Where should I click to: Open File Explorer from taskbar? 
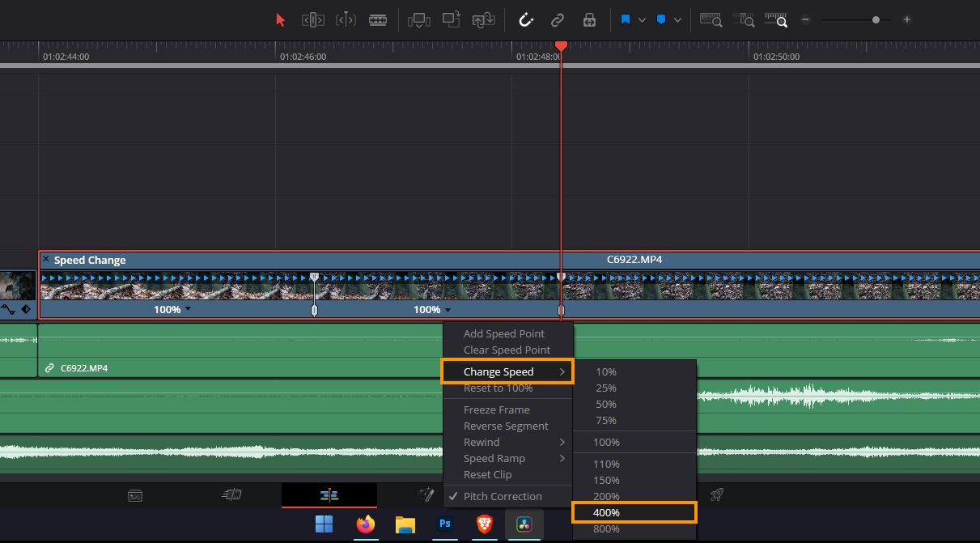coord(405,524)
